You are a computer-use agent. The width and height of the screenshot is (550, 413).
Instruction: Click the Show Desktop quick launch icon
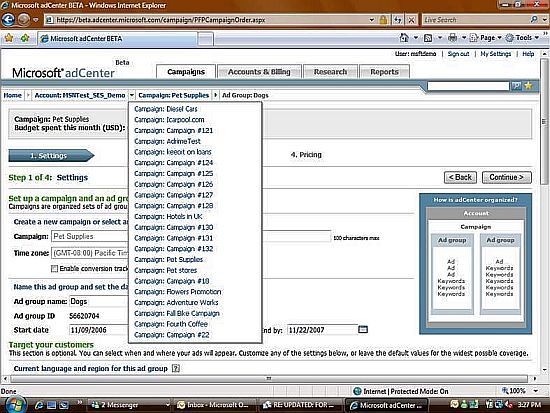[x=52, y=405]
